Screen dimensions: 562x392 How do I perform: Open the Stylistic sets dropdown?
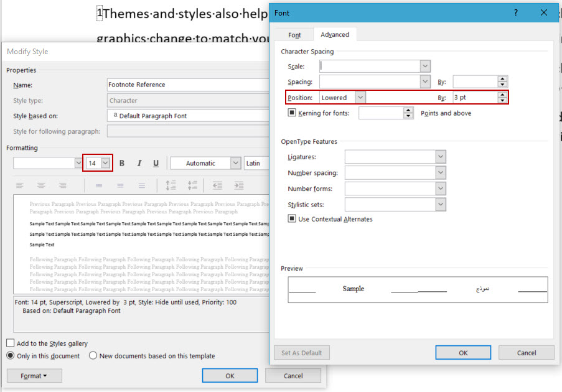pyautogui.click(x=441, y=205)
